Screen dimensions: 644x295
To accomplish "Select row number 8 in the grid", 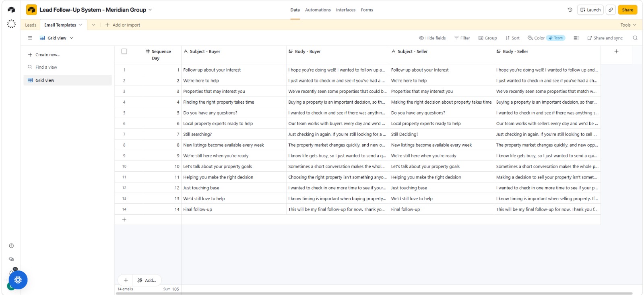I will [124, 145].
